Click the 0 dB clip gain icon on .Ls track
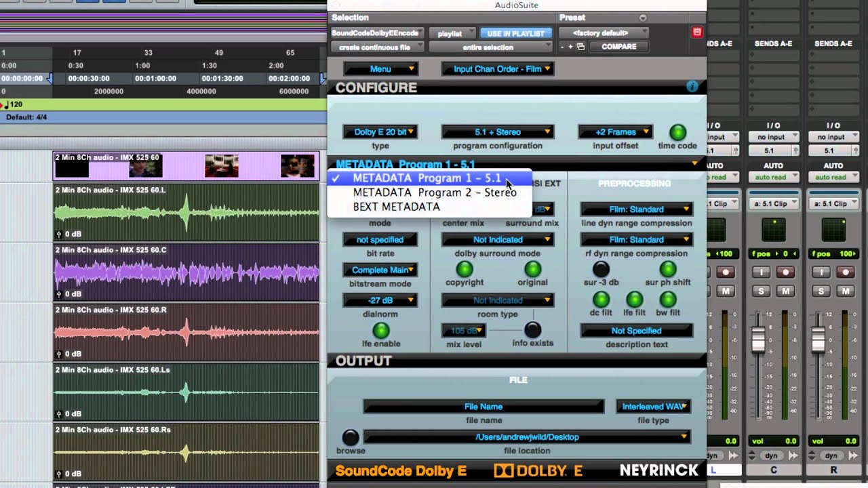Screen dimensions: 868x488 [59, 413]
